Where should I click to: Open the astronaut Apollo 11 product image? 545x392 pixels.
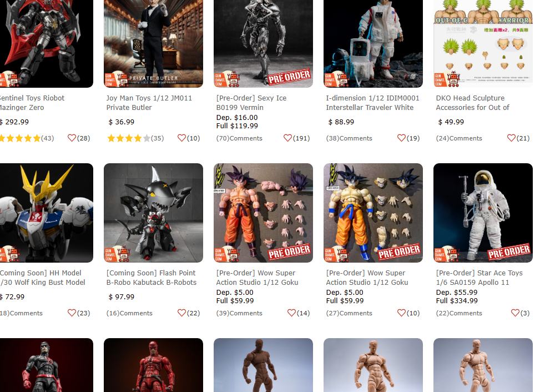[x=483, y=213]
